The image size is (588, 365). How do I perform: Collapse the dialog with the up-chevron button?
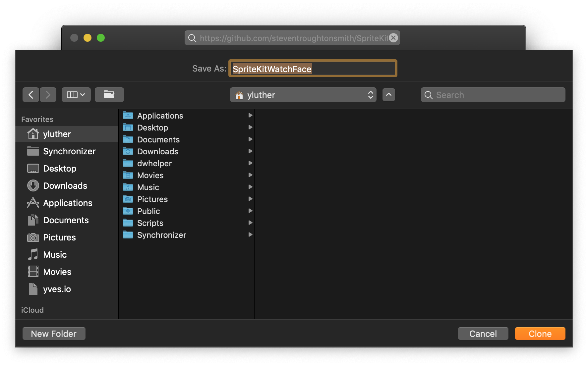click(x=389, y=95)
